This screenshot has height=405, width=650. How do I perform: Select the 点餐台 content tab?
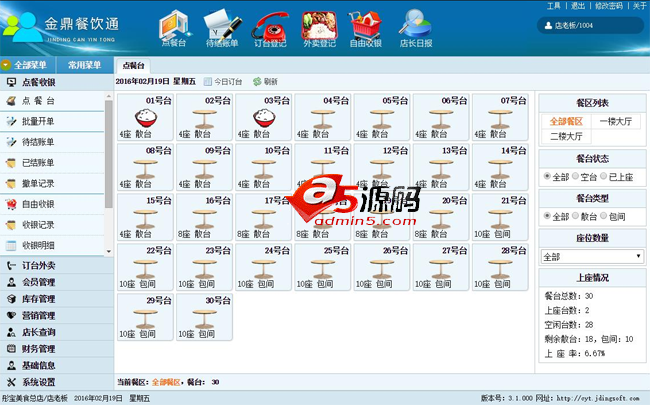click(x=133, y=65)
